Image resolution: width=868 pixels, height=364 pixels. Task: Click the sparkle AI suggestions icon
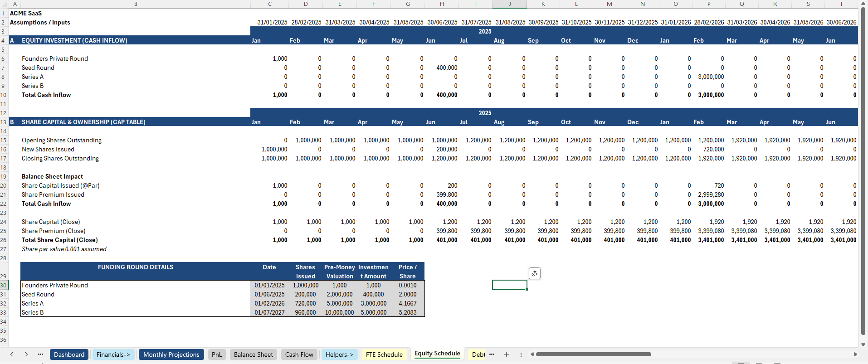535,273
